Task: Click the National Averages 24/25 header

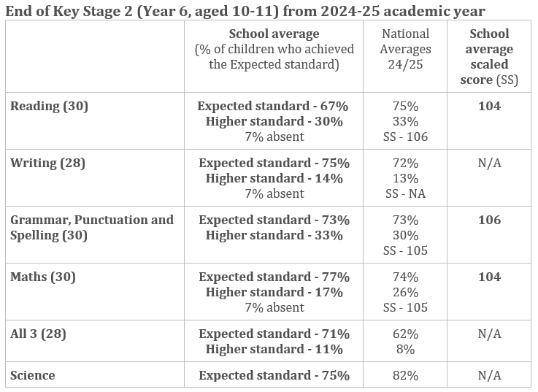Action: (406, 49)
